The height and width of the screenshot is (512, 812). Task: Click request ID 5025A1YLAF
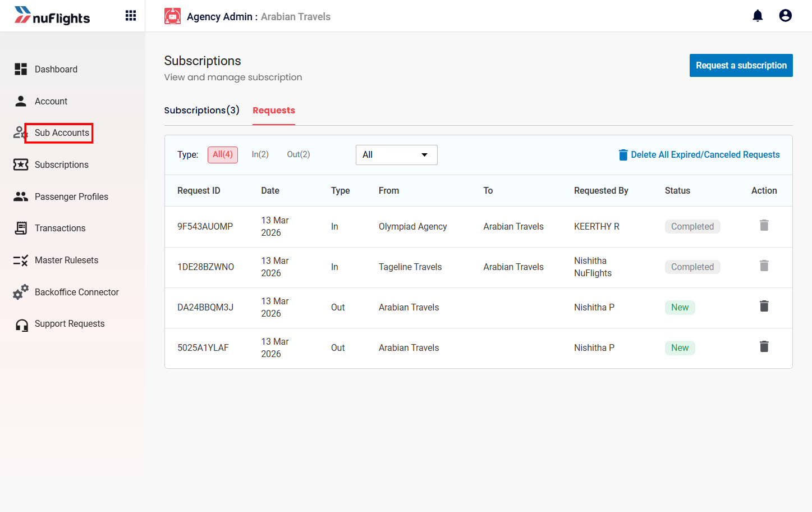point(203,348)
